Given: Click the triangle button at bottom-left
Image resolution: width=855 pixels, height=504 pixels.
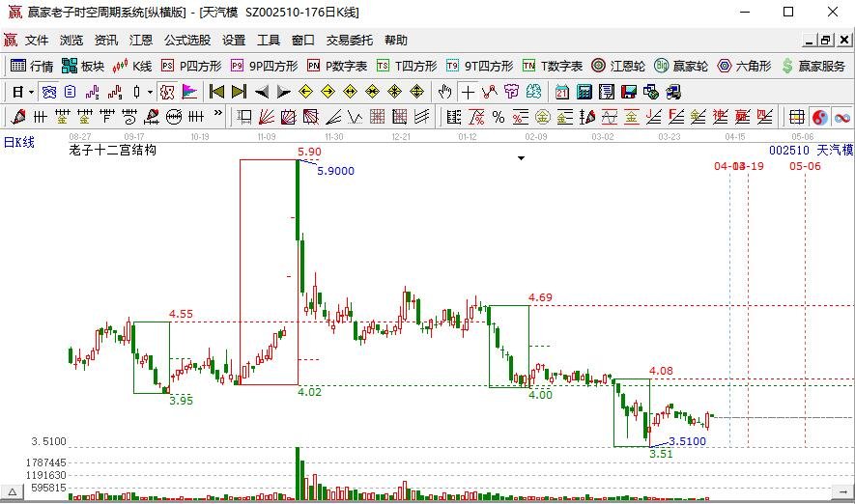Looking at the screenshot, I should [12, 492].
